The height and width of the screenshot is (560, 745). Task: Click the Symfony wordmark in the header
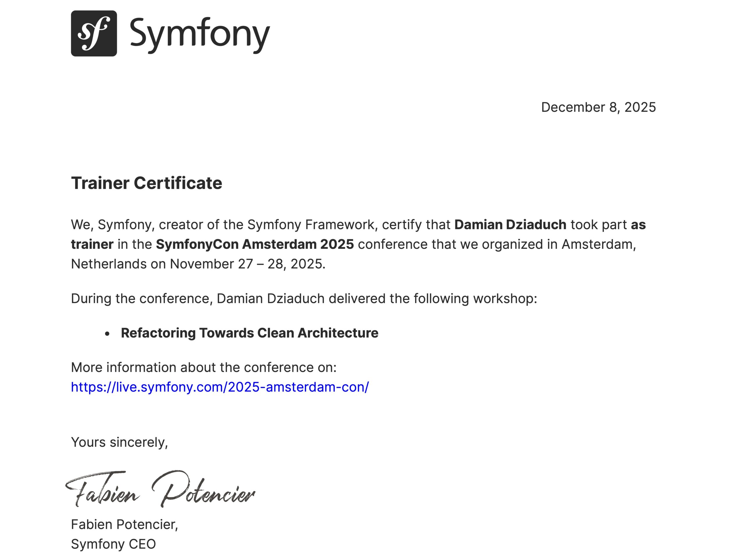pyautogui.click(x=199, y=34)
